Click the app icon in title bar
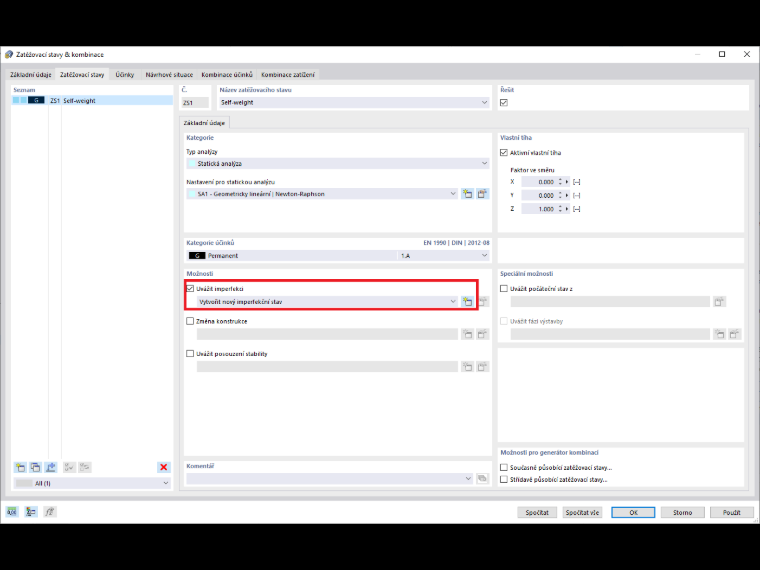This screenshot has height=570, width=760. [x=9, y=54]
